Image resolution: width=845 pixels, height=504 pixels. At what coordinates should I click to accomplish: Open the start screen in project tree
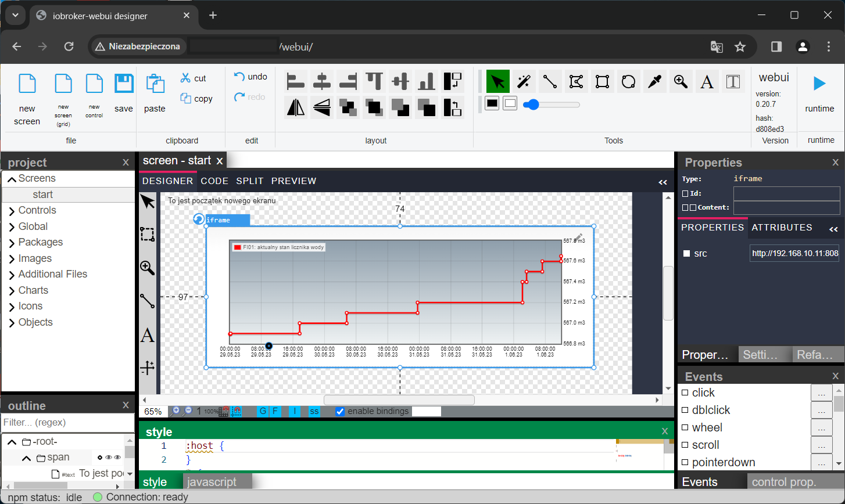(x=43, y=195)
